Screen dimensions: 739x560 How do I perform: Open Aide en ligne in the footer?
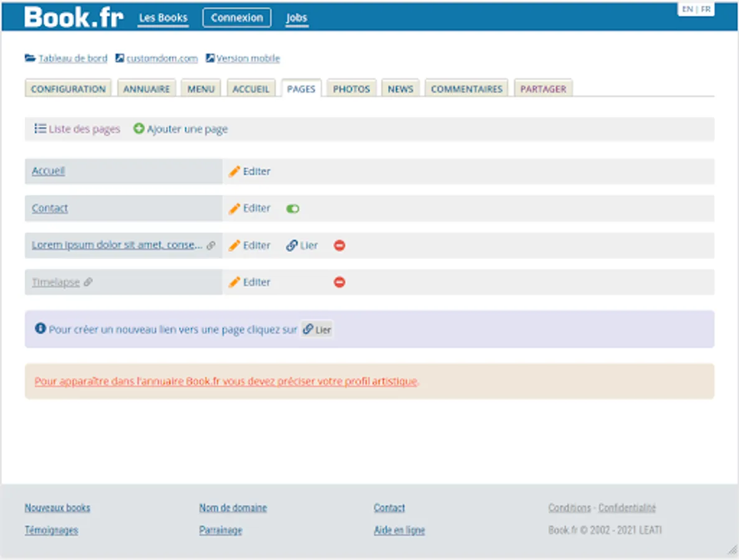point(399,530)
